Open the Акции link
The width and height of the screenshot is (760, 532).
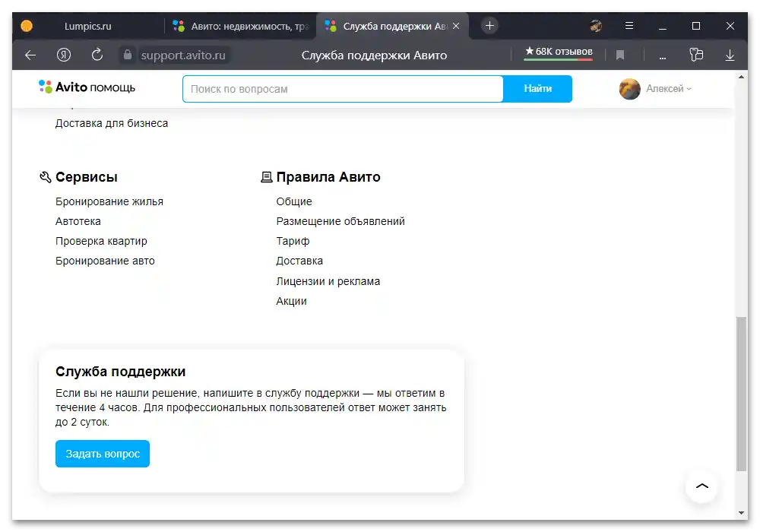(291, 302)
